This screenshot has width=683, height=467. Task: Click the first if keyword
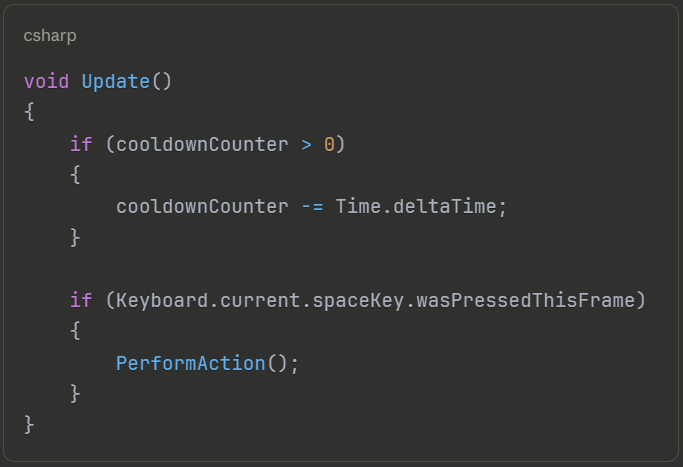81,144
